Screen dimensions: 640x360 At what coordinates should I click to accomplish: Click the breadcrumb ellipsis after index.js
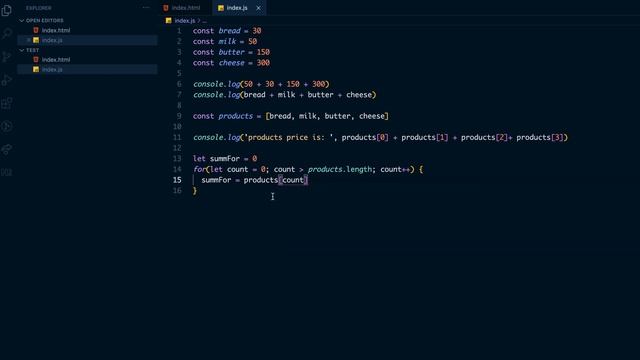pyautogui.click(x=204, y=20)
